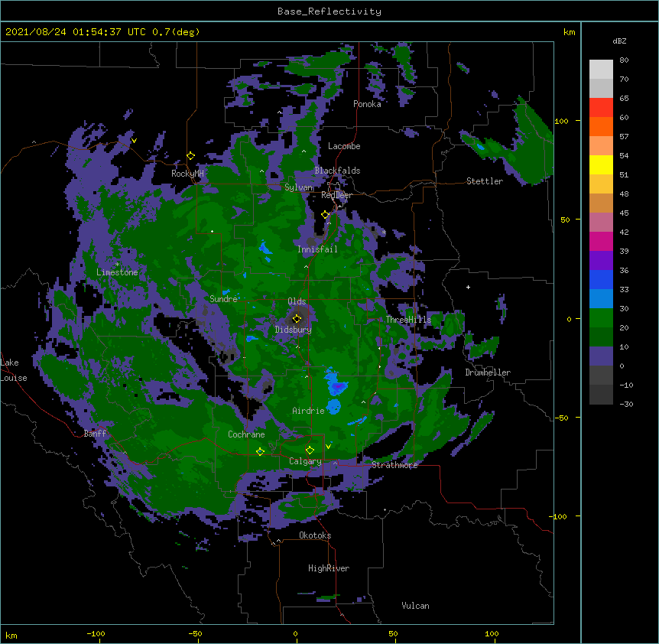Screen dimensions: 659x644
Task: Pick the royal blue swatch in dBZ legend
Action: pos(601,279)
